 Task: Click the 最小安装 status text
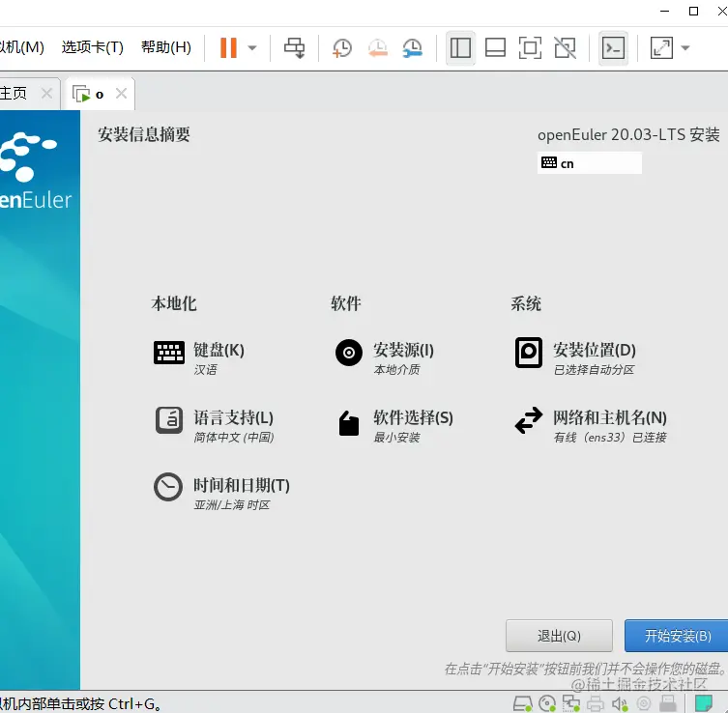pos(397,437)
